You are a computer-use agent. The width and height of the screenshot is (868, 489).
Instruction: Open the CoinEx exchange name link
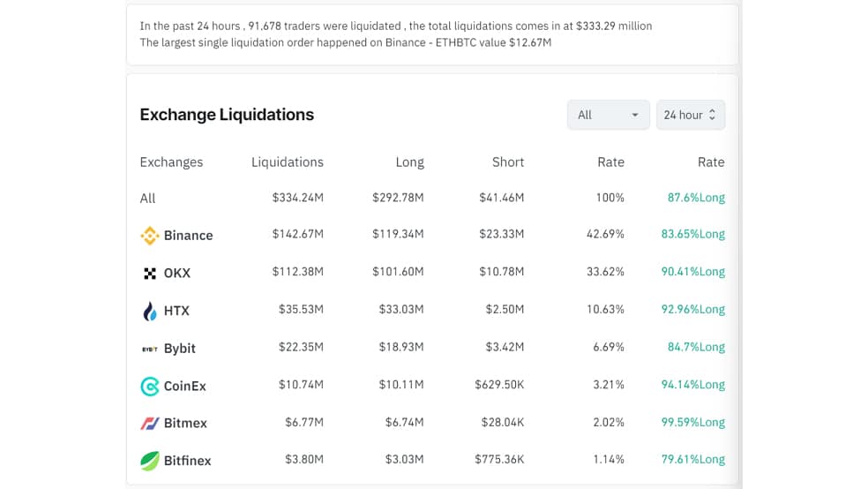pyautogui.click(x=185, y=386)
